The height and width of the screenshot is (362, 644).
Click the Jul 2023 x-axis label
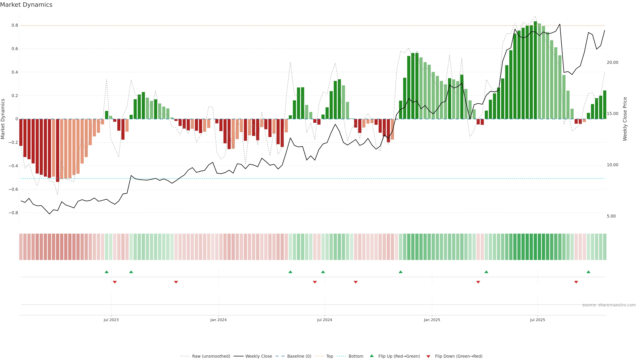[111, 320]
